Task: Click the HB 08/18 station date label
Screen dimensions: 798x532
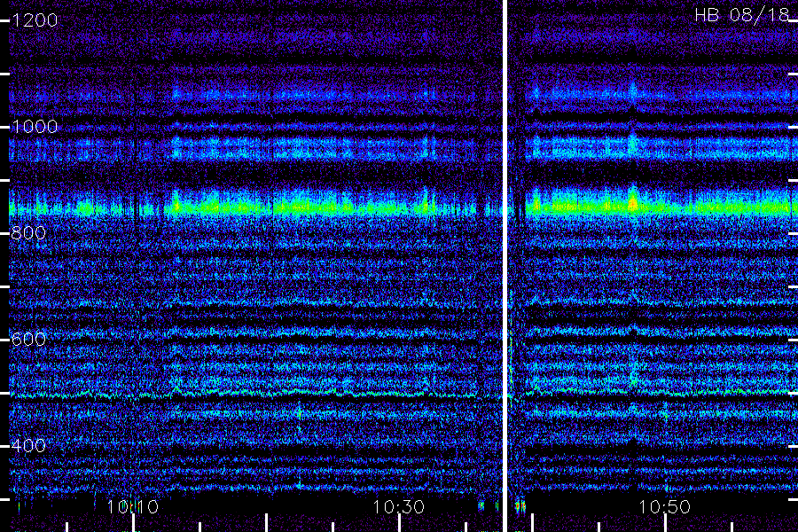Action: click(x=742, y=15)
